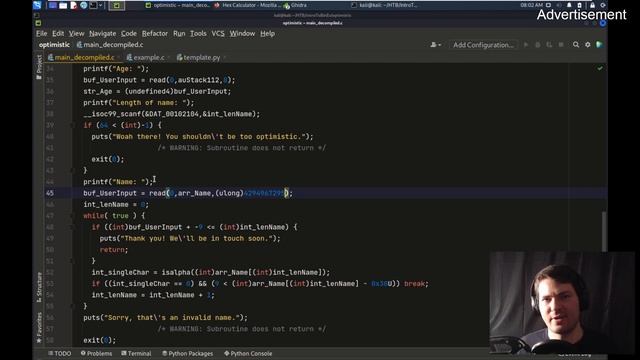Click 'arr_Name' in the read call
640x360 pixels.
[x=194, y=193]
